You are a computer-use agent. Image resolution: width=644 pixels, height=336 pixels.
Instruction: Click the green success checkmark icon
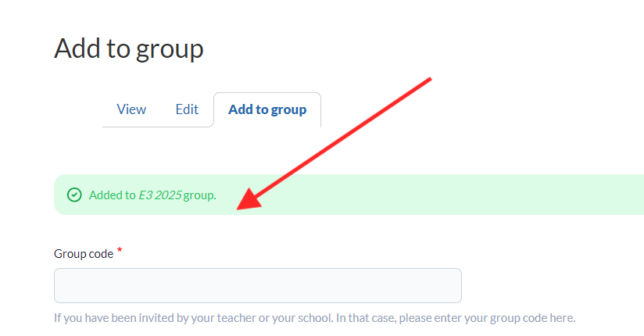(x=74, y=195)
